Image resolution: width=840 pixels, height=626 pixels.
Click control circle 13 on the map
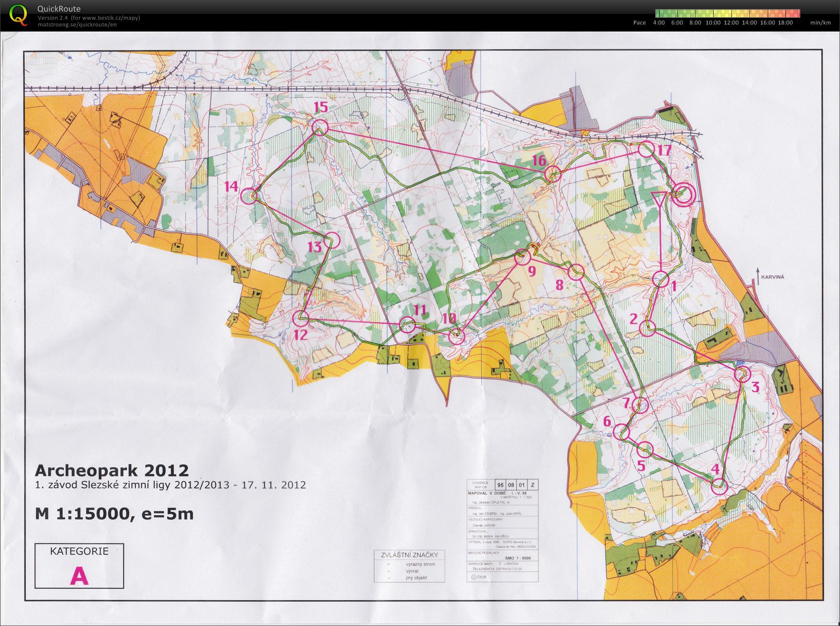pos(332,240)
